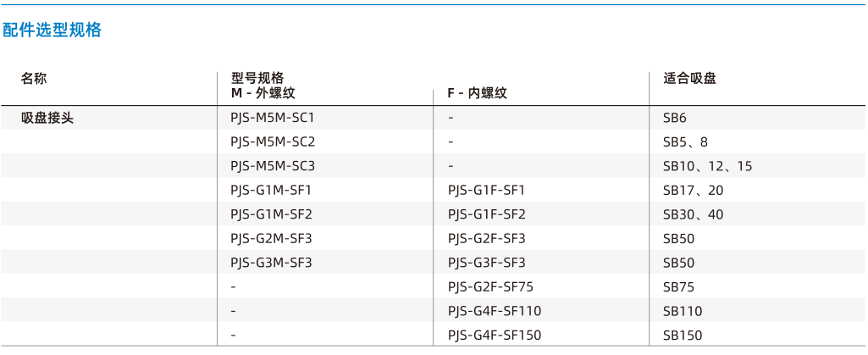Click the PJS-G4F-SF110 model entry
Viewport: 868px width, 355px height.
(495, 311)
